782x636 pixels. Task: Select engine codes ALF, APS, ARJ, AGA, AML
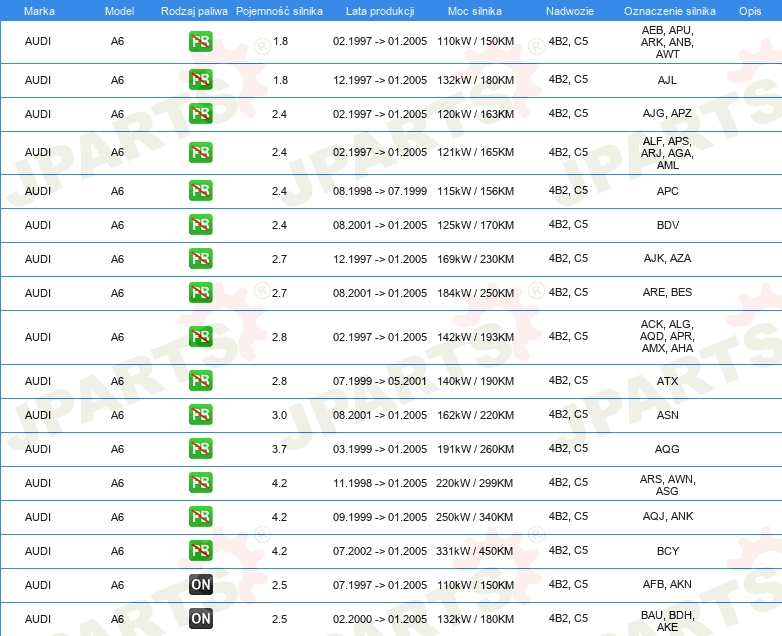tap(667, 153)
